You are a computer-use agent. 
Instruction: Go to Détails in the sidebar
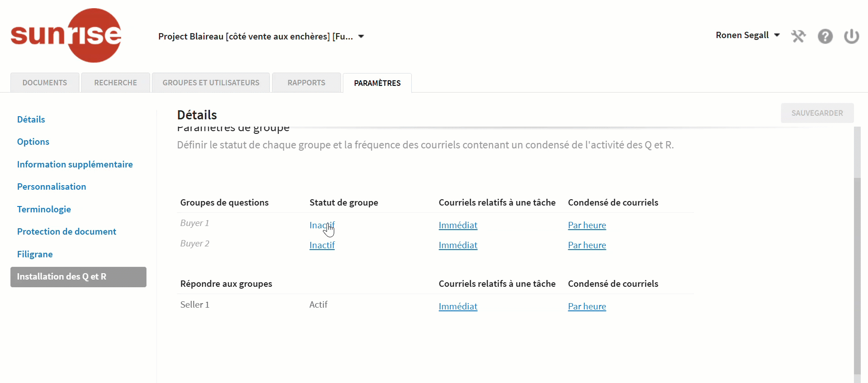pos(31,119)
